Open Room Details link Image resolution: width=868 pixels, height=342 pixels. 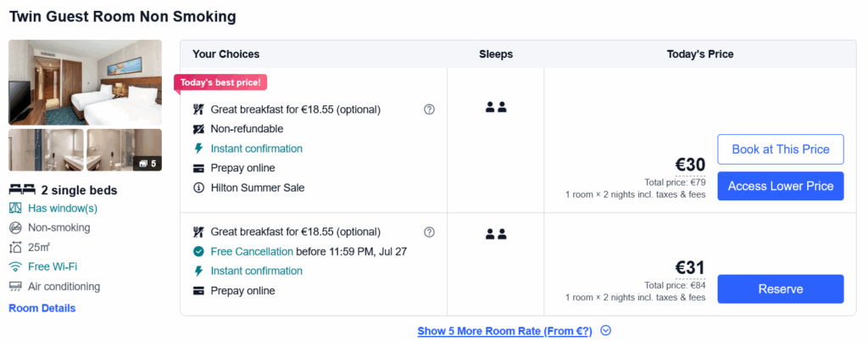(42, 308)
